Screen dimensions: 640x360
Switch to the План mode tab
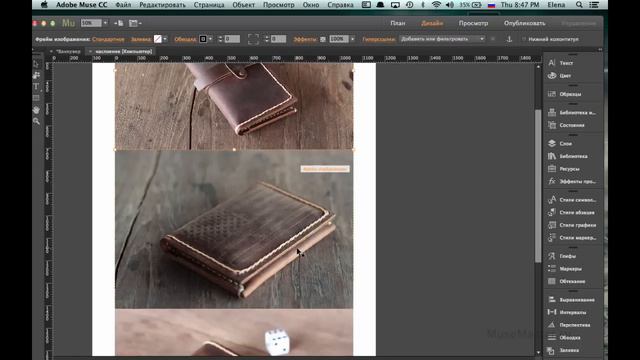click(x=398, y=23)
